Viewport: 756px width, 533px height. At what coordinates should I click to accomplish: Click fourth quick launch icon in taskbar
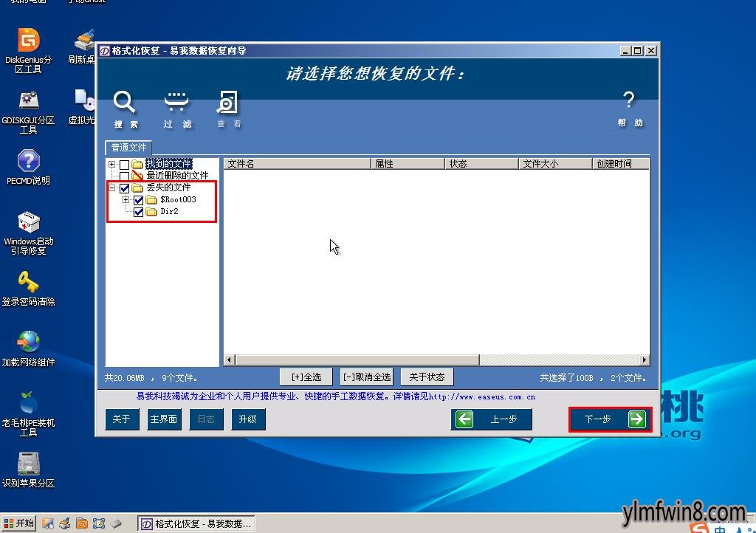click(99, 523)
